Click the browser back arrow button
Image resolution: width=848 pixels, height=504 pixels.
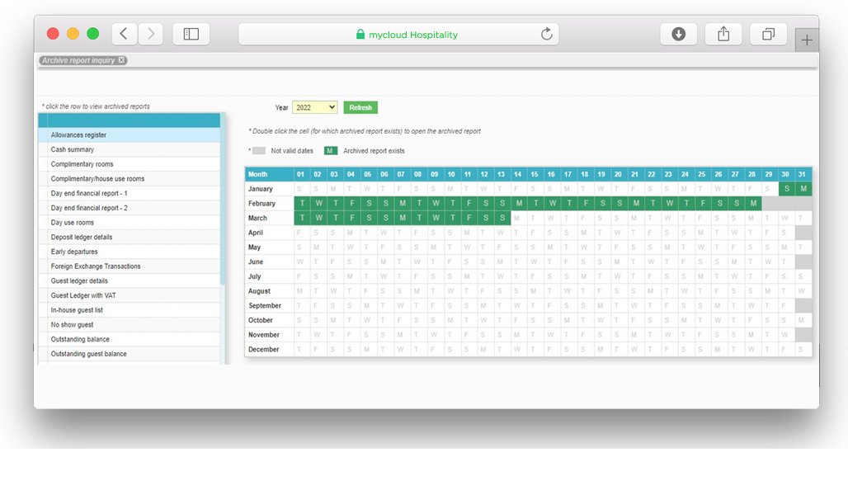coord(124,34)
